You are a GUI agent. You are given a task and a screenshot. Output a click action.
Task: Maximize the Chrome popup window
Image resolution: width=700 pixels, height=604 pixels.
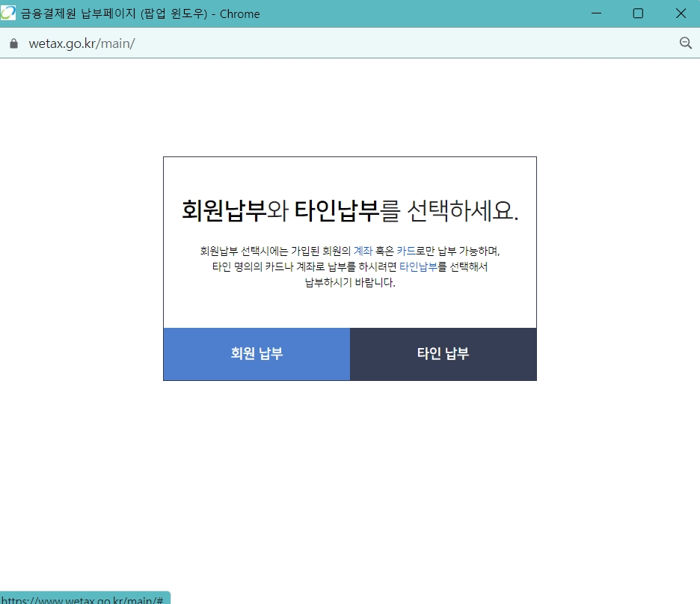[638, 13]
